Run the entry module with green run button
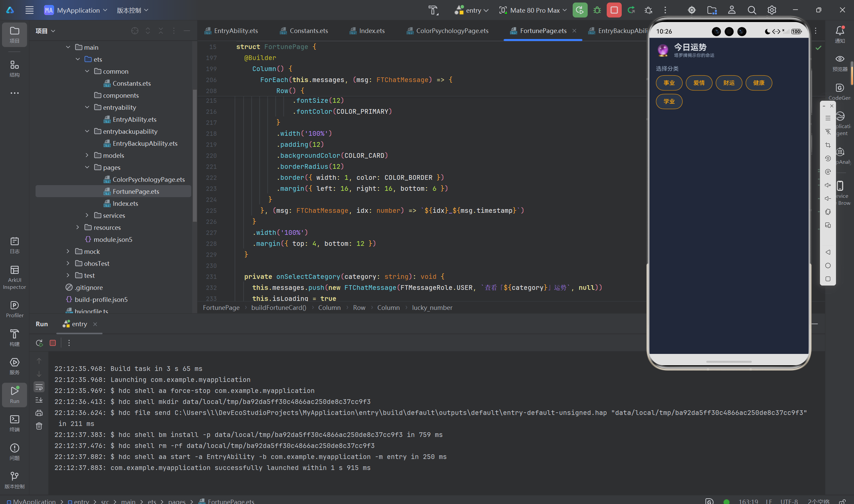 click(x=580, y=10)
